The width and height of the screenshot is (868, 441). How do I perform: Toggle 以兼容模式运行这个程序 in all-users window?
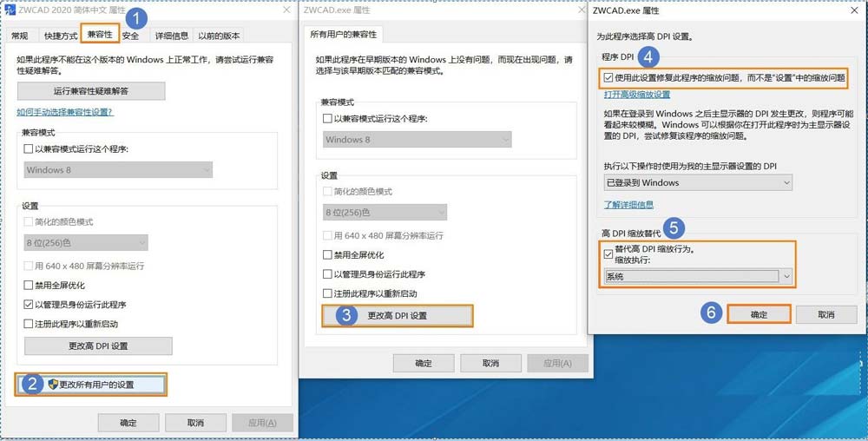[x=327, y=118]
